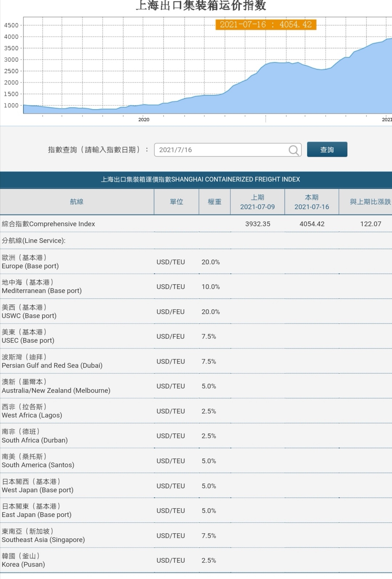
Task: Click the current value 4054.42 cell
Action: [312, 224]
